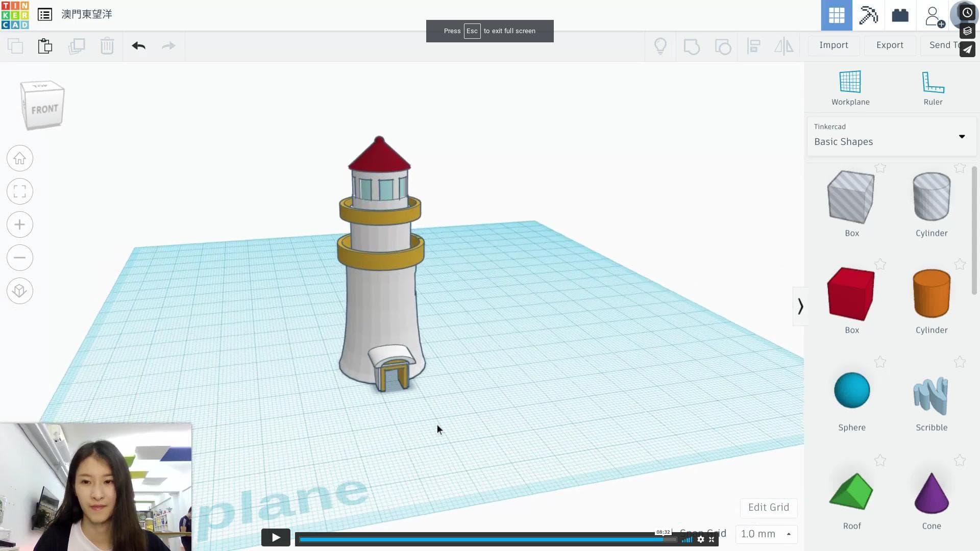Open the 3D design grid tab

coord(836,15)
